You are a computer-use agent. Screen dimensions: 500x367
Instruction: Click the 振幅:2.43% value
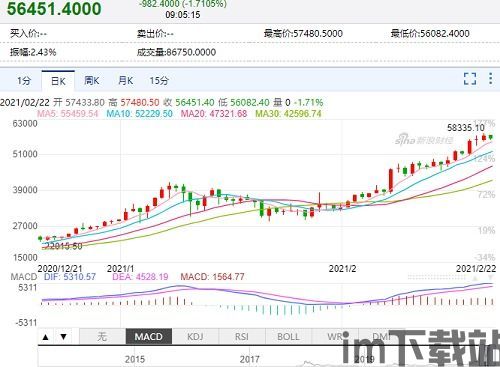click(x=33, y=52)
